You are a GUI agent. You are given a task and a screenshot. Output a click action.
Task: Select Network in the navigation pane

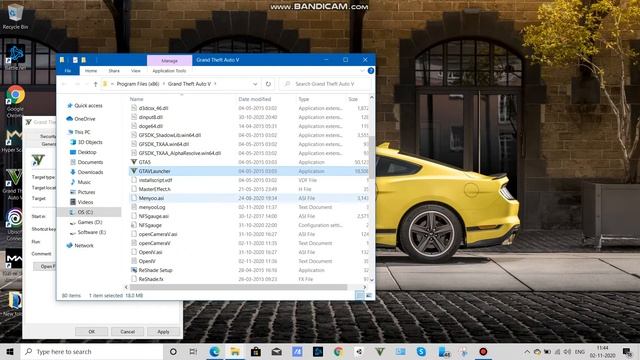click(x=84, y=245)
